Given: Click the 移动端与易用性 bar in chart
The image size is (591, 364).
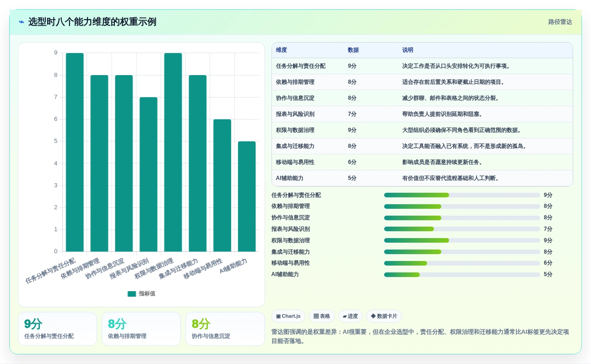Looking at the screenshot, I should pos(222,185).
